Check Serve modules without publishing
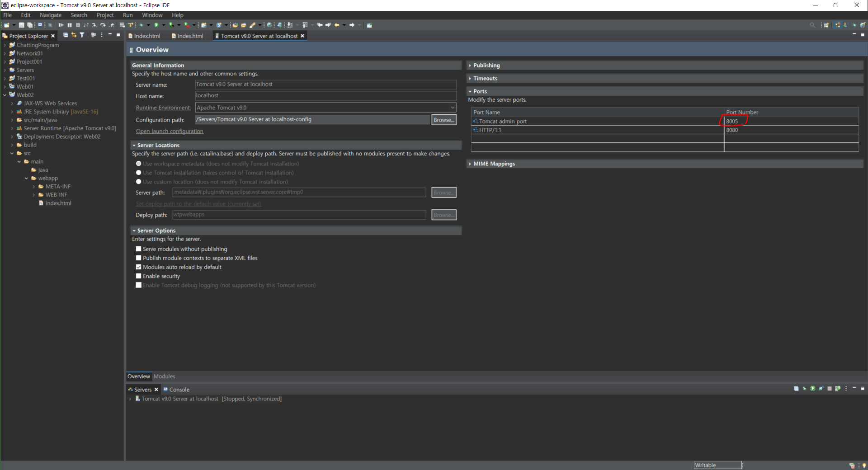The image size is (868, 470). [139, 249]
